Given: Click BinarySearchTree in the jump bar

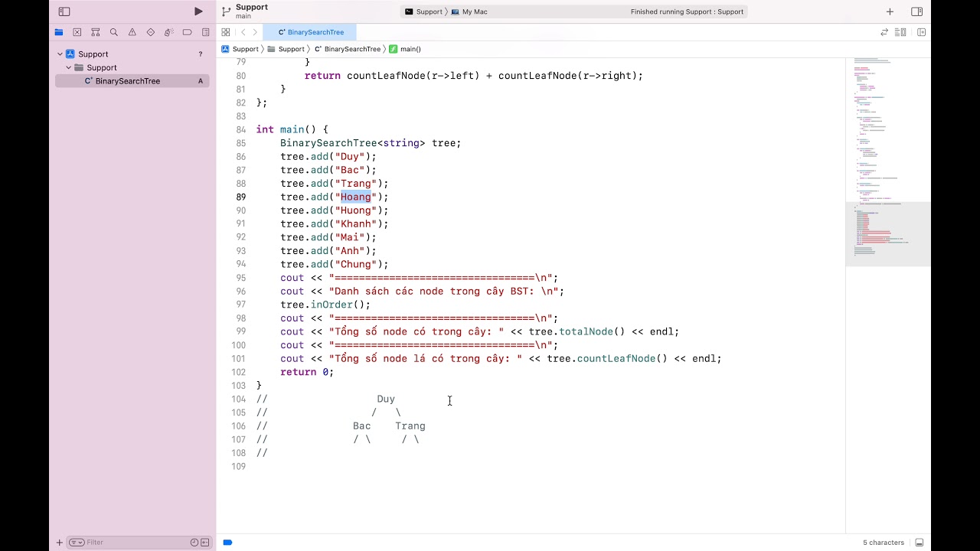Looking at the screenshot, I should tap(348, 49).
